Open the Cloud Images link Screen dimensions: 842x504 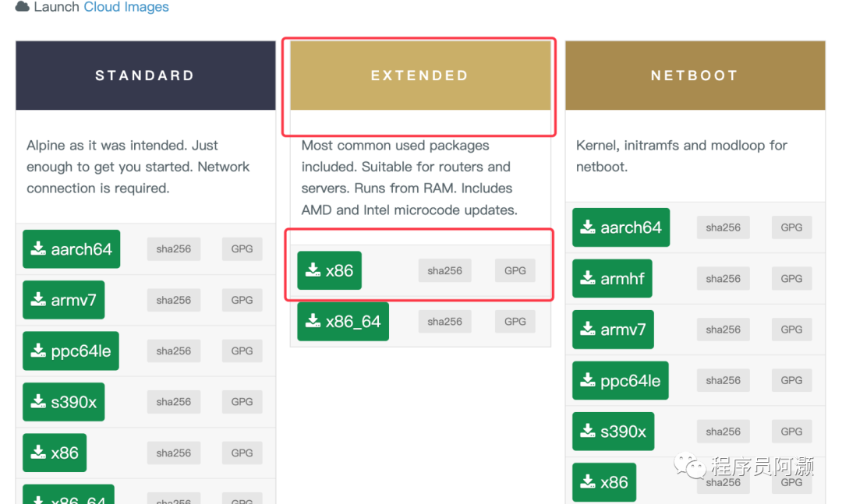coord(126,7)
